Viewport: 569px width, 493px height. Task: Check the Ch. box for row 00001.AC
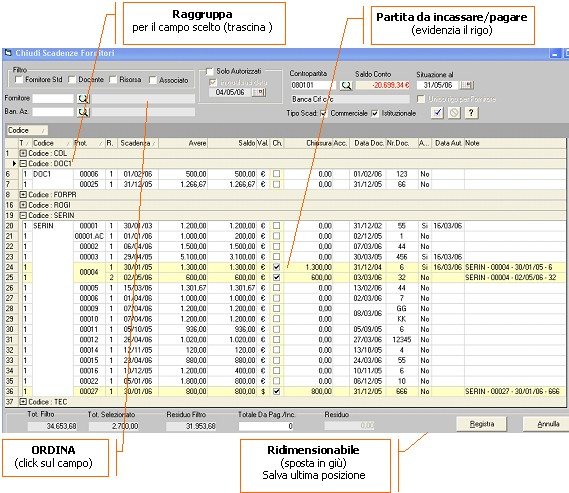pyautogui.click(x=277, y=236)
